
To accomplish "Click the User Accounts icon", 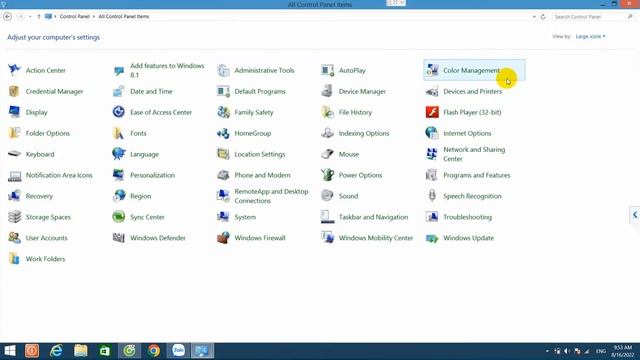I will click(x=14, y=238).
